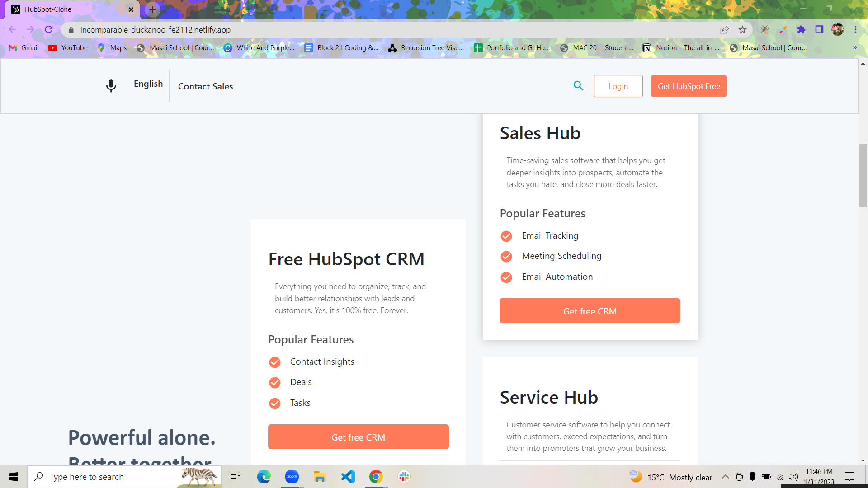Open Visual Studio Code from the taskbar
The image size is (868, 488).
348,477
